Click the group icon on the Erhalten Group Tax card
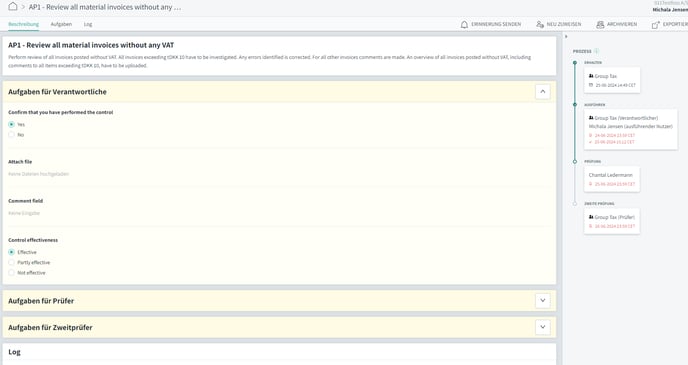Image resolution: width=688 pixels, height=365 pixels. click(591, 76)
